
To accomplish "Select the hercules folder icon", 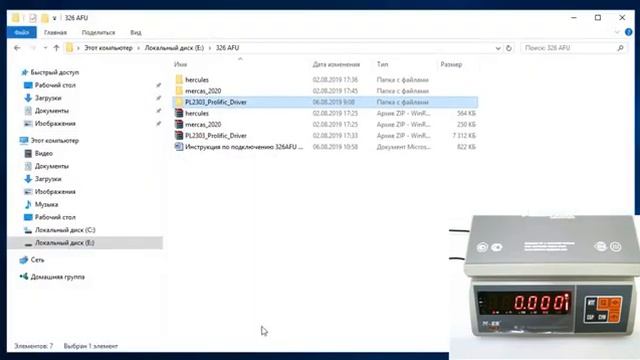I will 179,79.
